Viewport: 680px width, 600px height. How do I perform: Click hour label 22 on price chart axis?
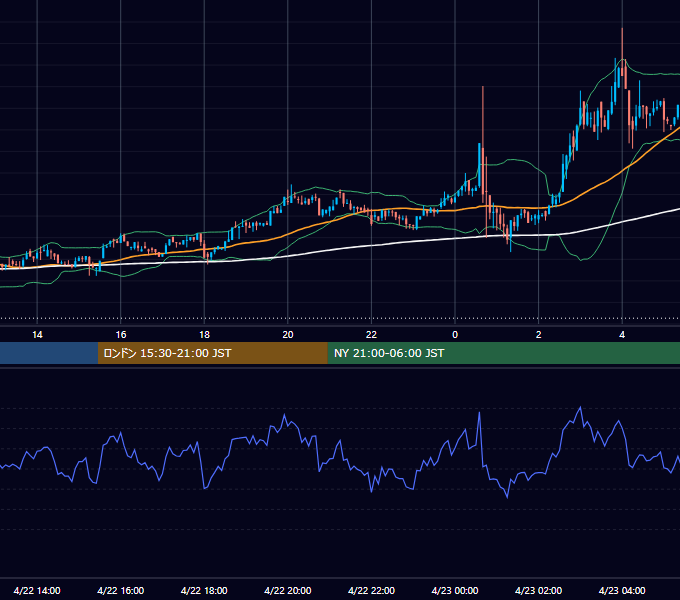[372, 335]
